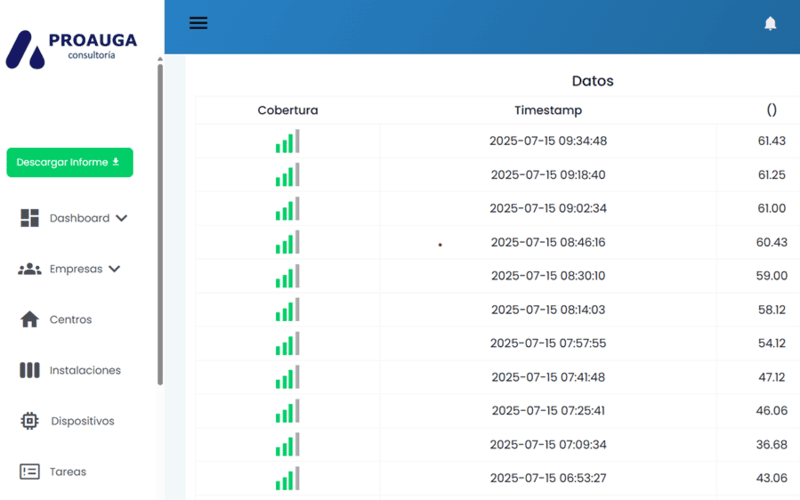The width and height of the screenshot is (800, 500).
Task: Open the Centros menu item
Action: pyautogui.click(x=70, y=320)
